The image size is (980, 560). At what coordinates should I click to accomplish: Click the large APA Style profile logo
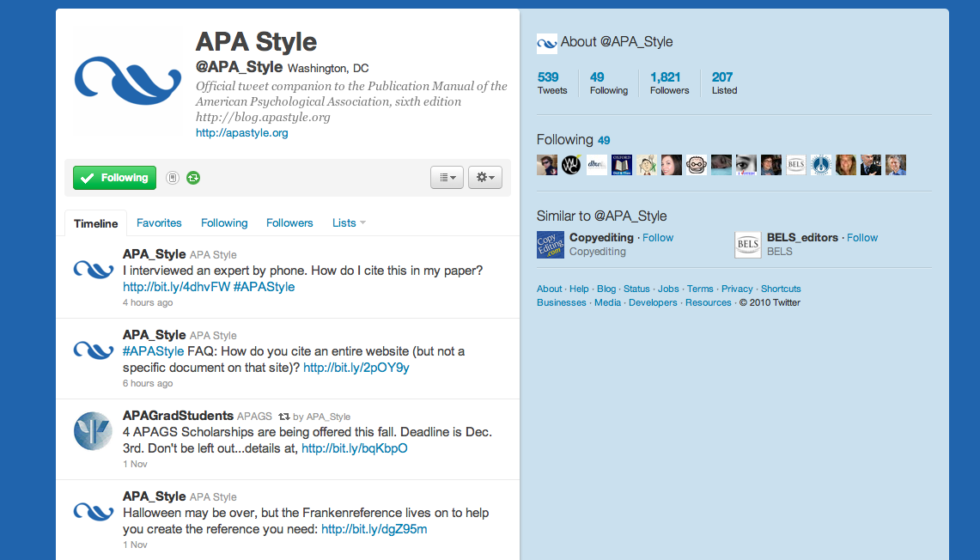click(127, 80)
